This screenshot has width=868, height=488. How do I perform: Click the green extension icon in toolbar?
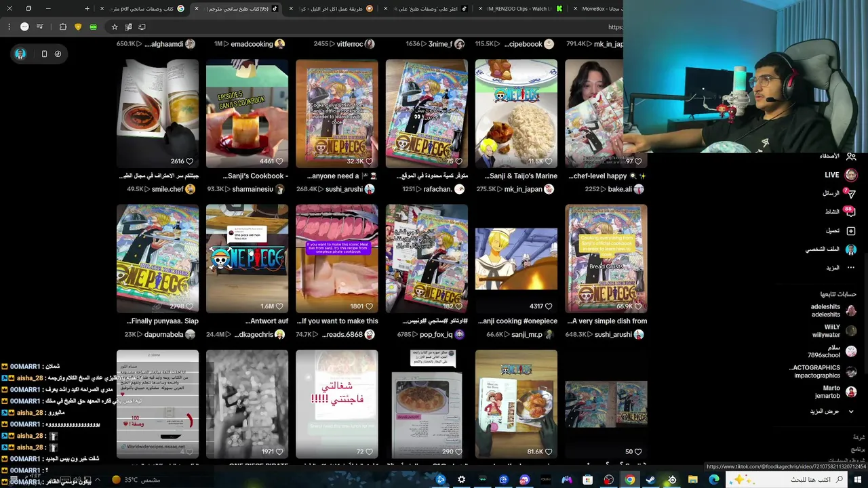pyautogui.click(x=93, y=27)
